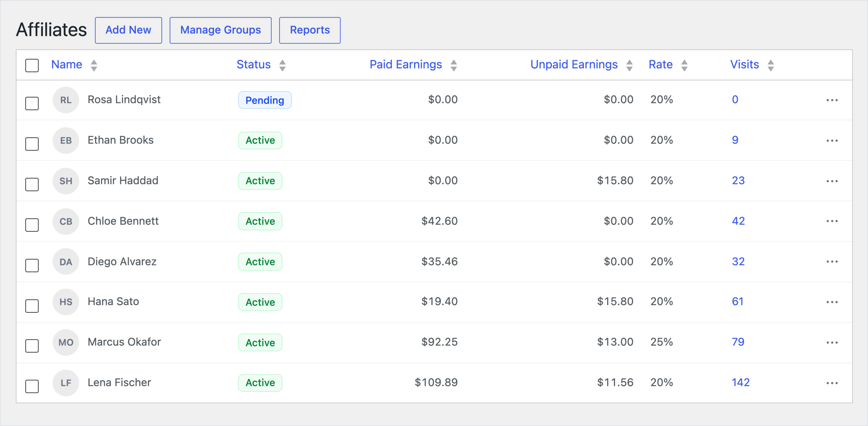Click the Add New button

click(x=128, y=30)
